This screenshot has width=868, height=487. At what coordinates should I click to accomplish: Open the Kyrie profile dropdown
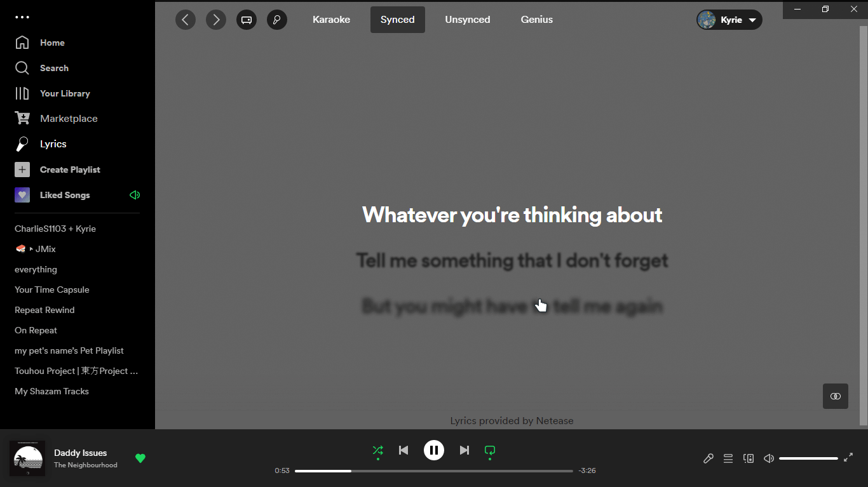(729, 20)
